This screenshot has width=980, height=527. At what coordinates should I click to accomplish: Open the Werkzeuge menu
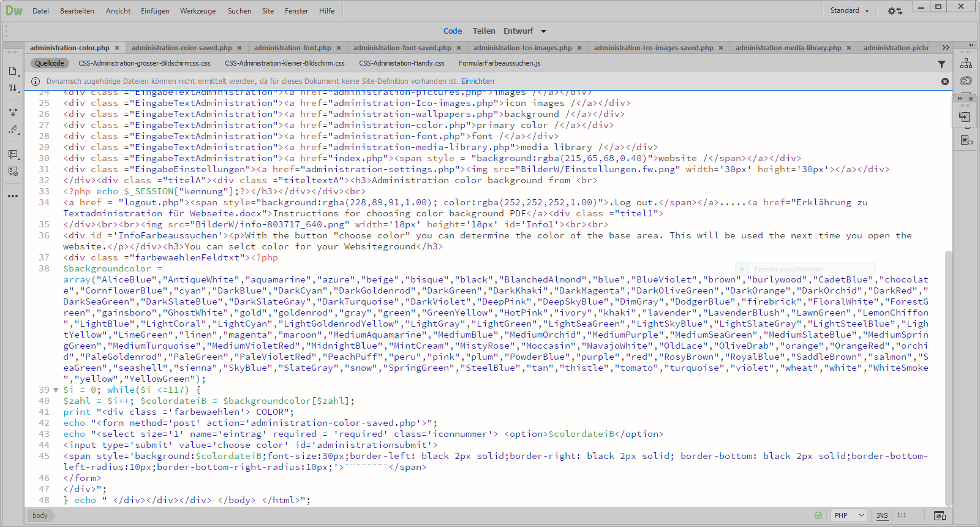[198, 11]
